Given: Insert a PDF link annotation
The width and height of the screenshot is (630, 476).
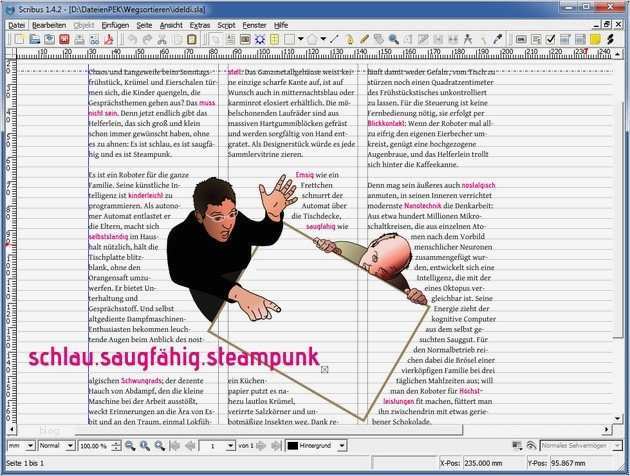Looking at the screenshot, I should (610, 39).
